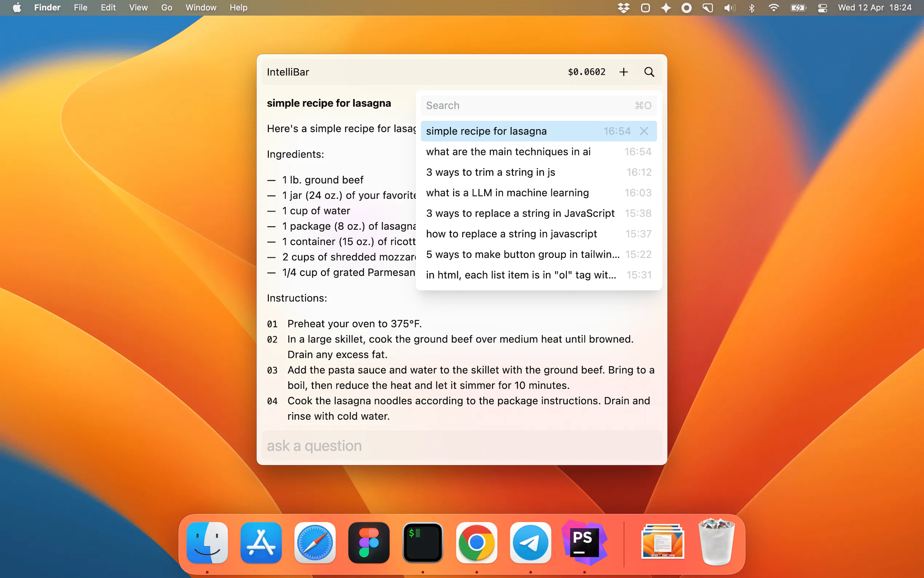924x578 pixels.
Task: Click the $0.0602 usage cost label
Action: click(586, 72)
